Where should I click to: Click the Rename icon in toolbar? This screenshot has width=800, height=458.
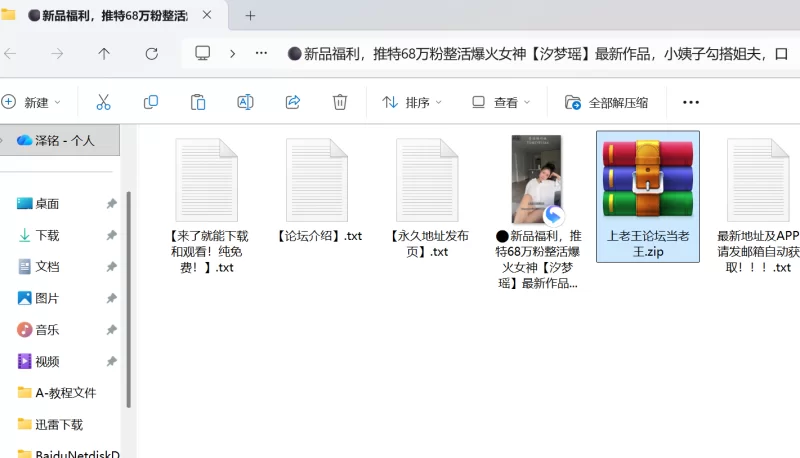coord(245,102)
